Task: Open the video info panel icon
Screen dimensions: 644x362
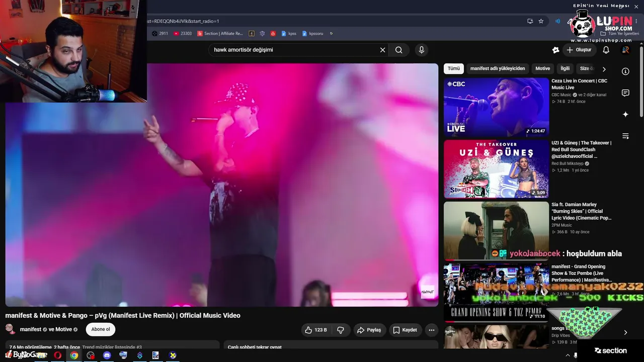Action: pyautogui.click(x=625, y=71)
